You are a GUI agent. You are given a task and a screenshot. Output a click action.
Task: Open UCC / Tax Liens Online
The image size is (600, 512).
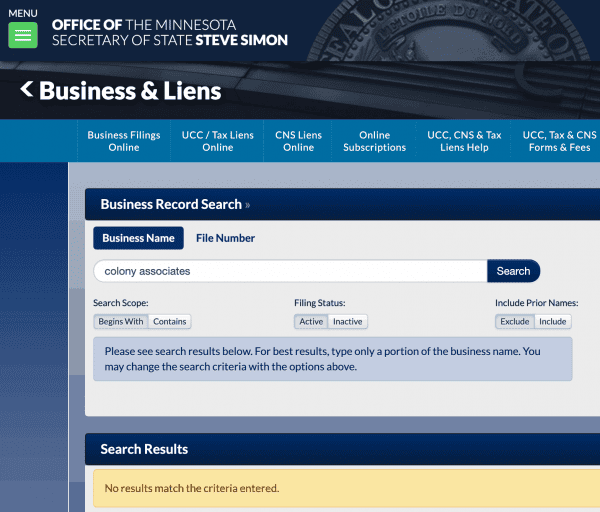pos(217,141)
